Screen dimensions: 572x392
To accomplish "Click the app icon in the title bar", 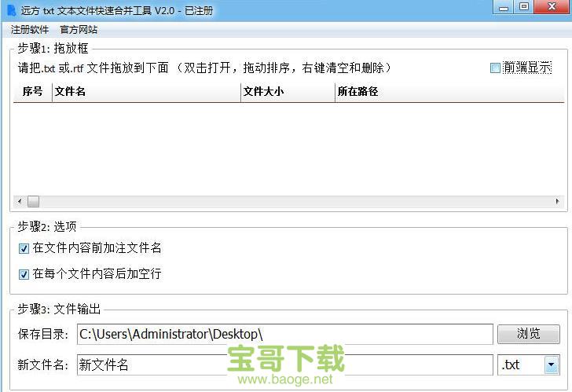I will pos(11,11).
